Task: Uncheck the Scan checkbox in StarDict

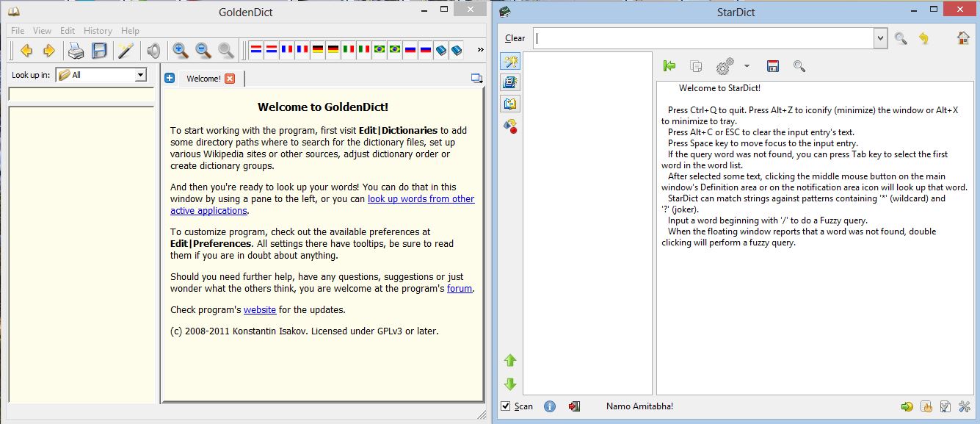Action: pos(506,406)
